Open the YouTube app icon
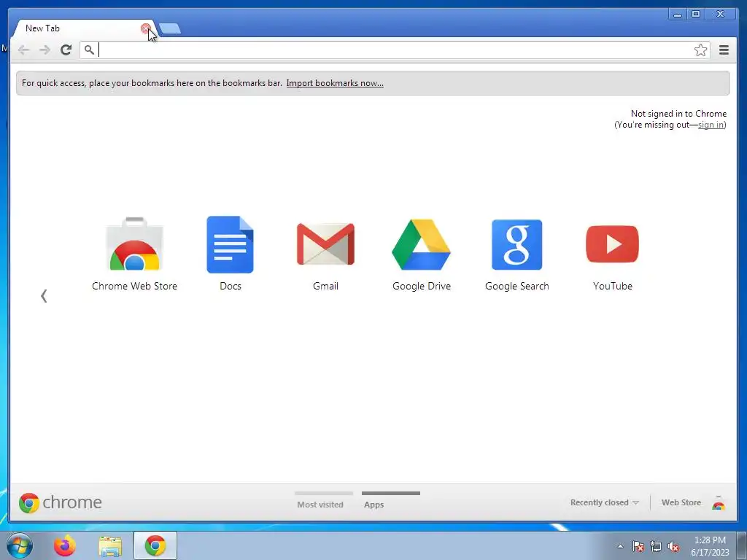Image resolution: width=747 pixels, height=560 pixels. pos(612,244)
